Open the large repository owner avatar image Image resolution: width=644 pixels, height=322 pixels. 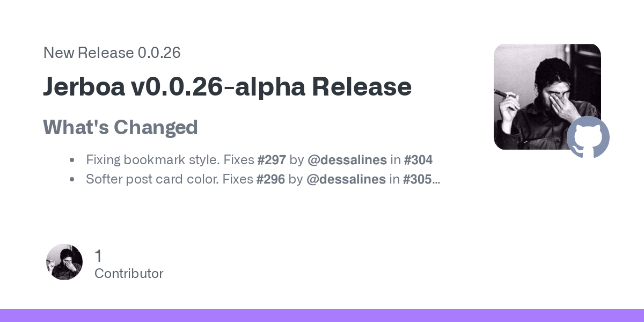547,97
